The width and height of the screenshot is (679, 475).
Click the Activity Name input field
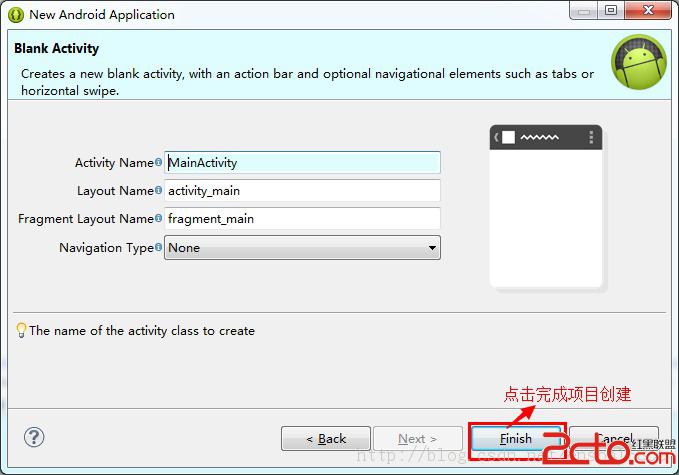click(302, 163)
